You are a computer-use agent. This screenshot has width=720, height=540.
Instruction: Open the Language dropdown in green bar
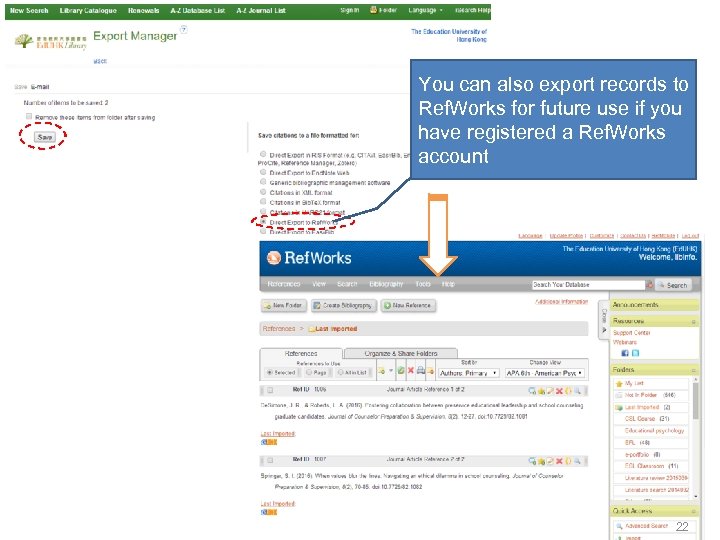(425, 10)
